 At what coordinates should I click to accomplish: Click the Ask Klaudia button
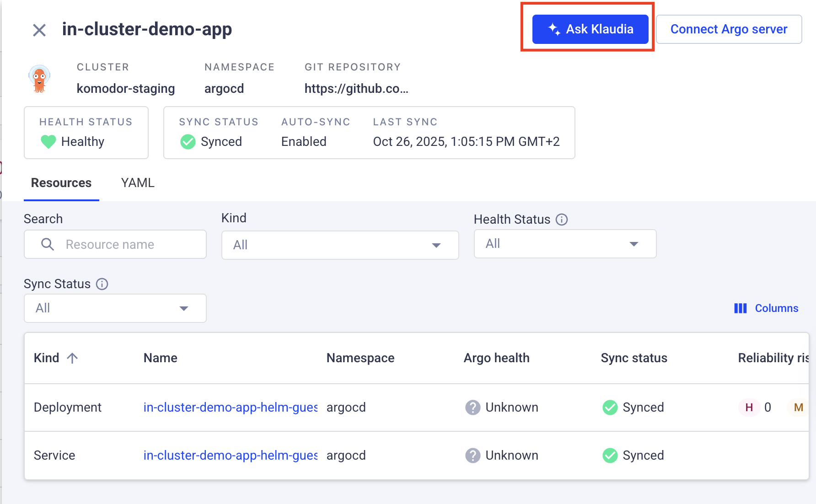pos(590,29)
